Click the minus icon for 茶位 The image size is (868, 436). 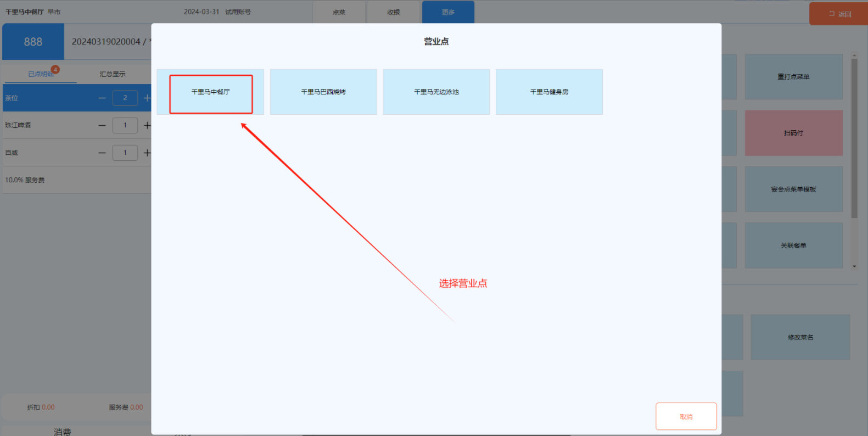[x=102, y=98]
